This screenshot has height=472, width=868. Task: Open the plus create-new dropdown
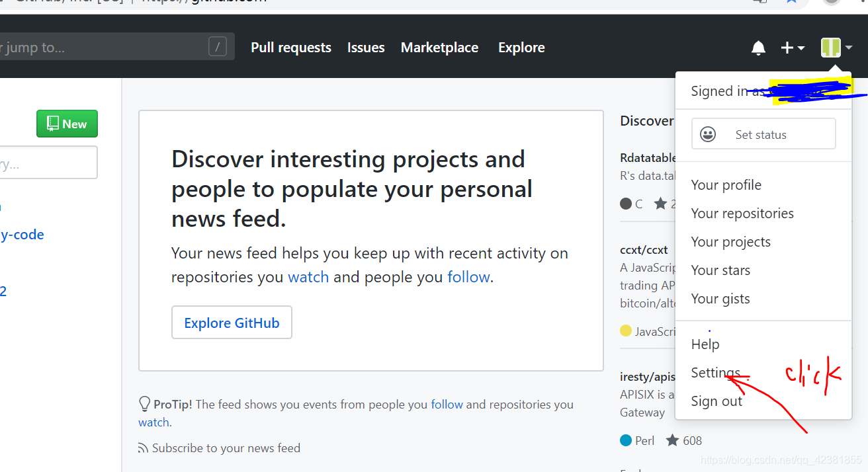tap(793, 48)
